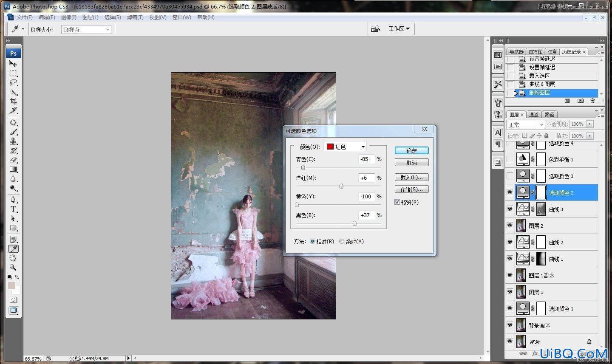Click the 取消 button
The height and width of the screenshot is (364, 612).
coord(411,163)
